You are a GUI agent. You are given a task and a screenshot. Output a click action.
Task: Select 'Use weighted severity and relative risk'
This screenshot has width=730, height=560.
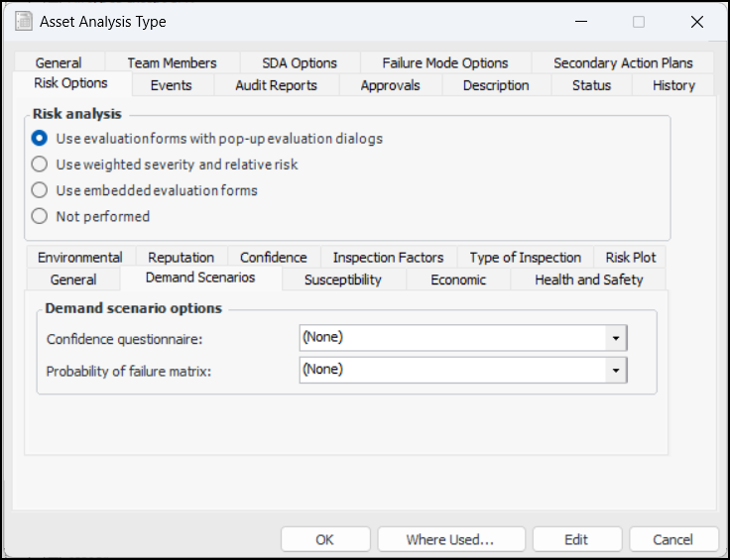40,165
